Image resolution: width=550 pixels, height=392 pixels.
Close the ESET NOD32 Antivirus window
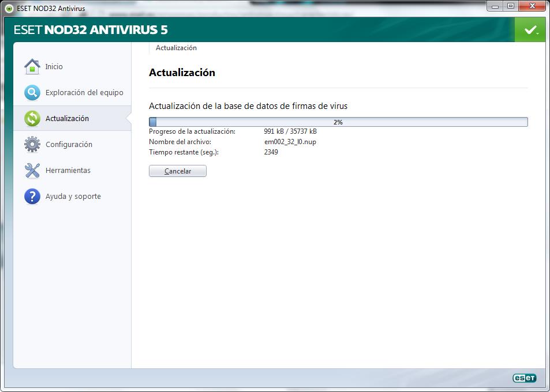coord(533,6)
